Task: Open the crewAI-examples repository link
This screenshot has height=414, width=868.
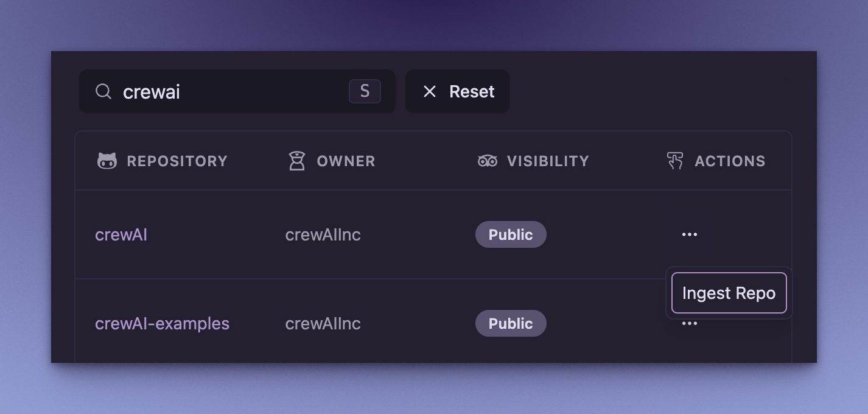Action: pos(162,323)
